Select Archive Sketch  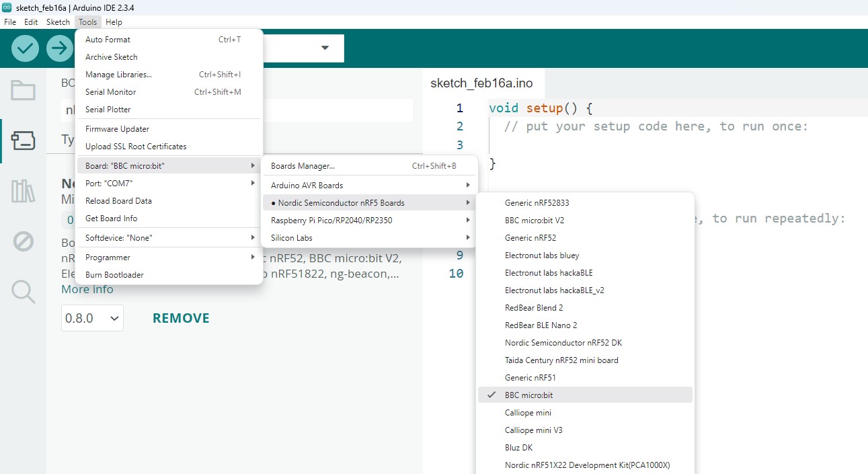[x=168, y=57]
